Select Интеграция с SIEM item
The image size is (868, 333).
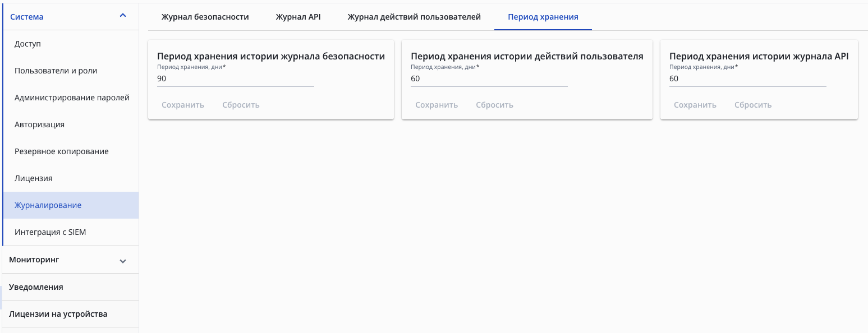point(50,232)
